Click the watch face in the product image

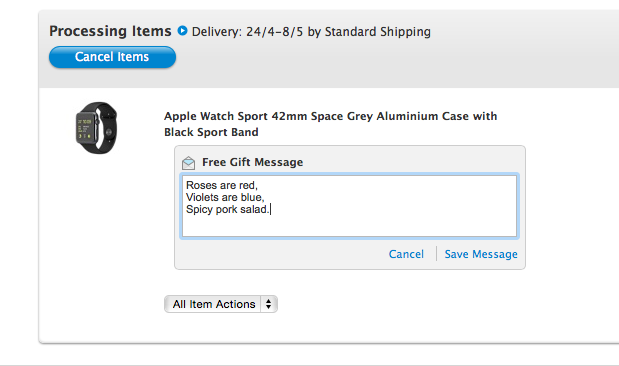(x=86, y=128)
